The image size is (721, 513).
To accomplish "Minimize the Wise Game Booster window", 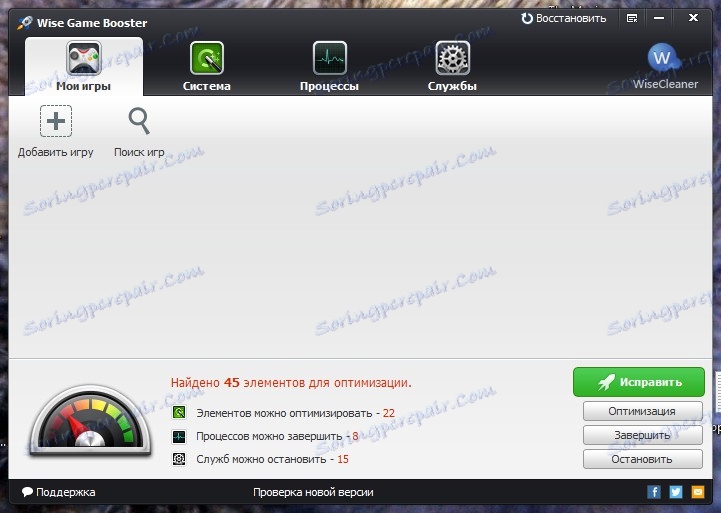I will 659,18.
